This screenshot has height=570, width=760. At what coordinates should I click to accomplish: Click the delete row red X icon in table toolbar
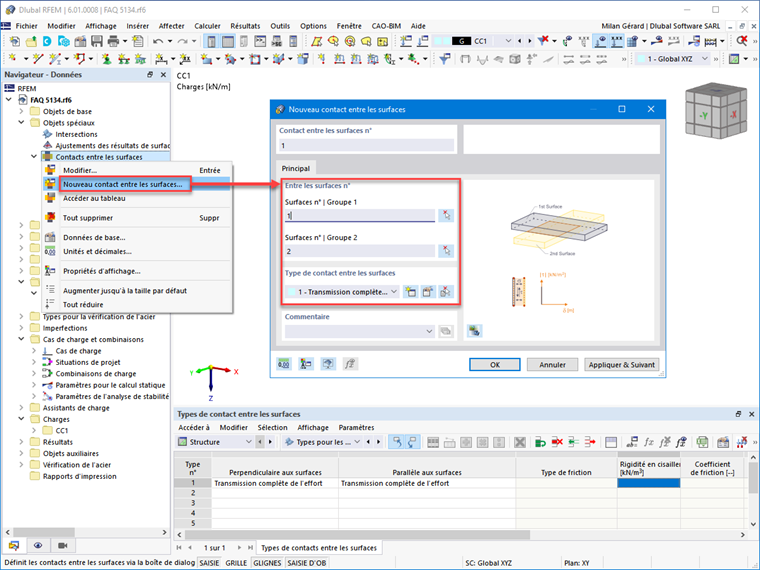click(x=557, y=442)
